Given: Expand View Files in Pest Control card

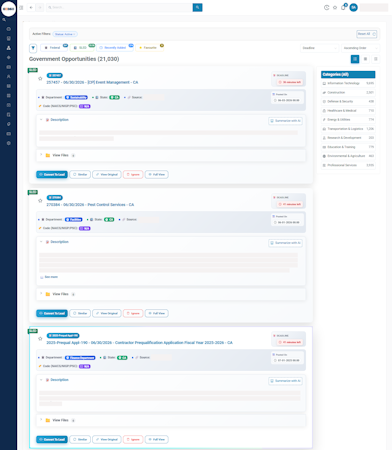Looking at the screenshot, I should click(41, 294).
